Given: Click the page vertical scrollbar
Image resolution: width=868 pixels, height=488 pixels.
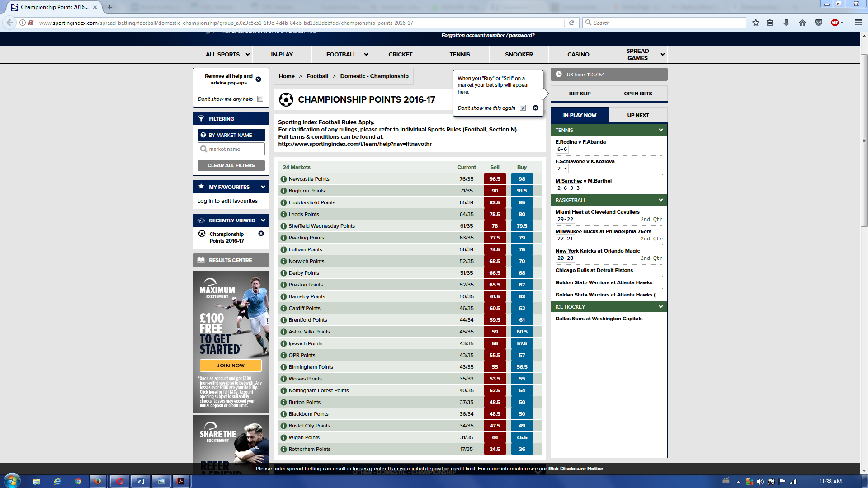Looking at the screenshot, I should pyautogui.click(x=864, y=140).
